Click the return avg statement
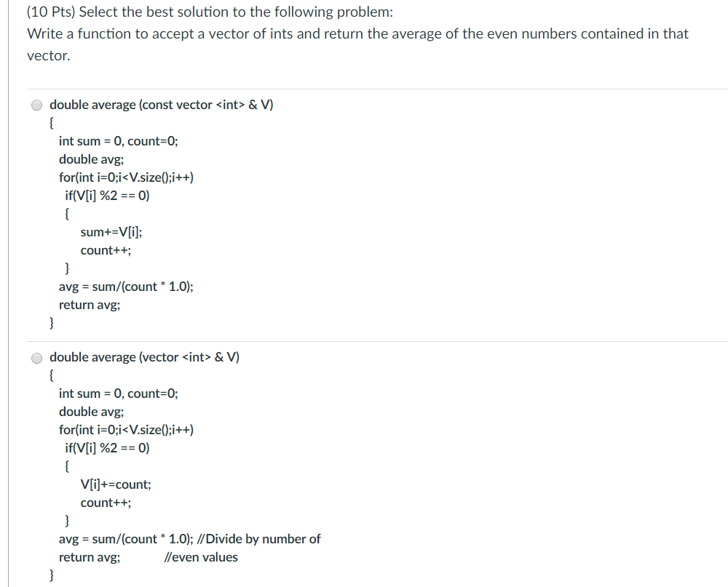This screenshot has width=728, height=587. [90, 304]
